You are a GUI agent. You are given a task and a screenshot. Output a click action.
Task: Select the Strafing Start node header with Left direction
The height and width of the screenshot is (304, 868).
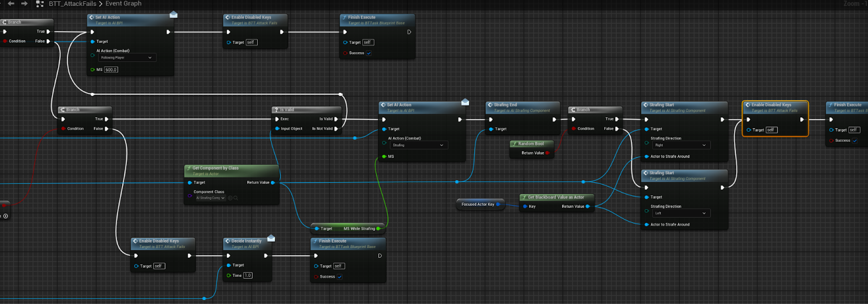(x=685, y=175)
